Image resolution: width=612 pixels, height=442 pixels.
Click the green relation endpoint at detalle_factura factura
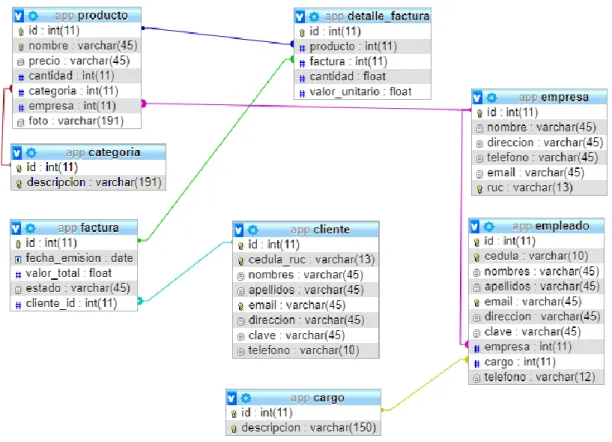point(292,59)
